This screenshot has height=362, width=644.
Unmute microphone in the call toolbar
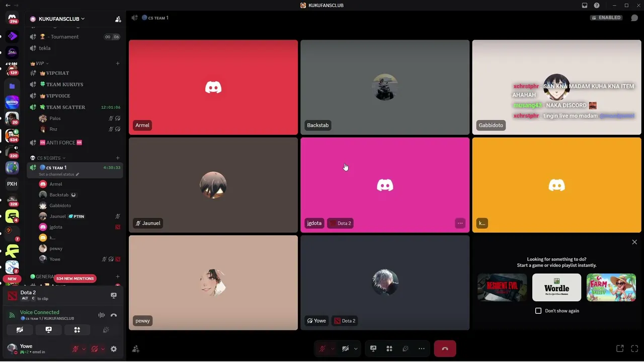click(x=323, y=349)
